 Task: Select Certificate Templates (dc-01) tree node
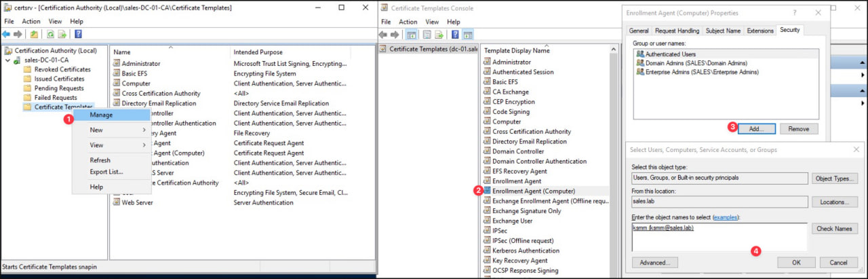(429, 49)
